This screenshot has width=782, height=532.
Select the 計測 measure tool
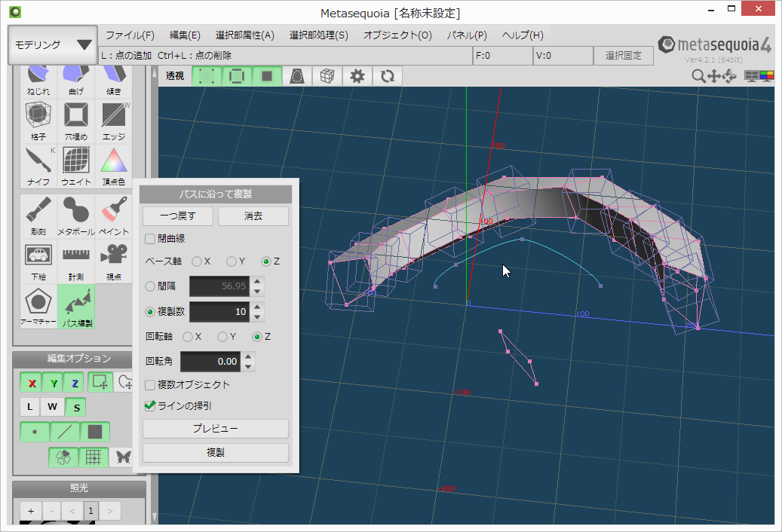[76, 261]
